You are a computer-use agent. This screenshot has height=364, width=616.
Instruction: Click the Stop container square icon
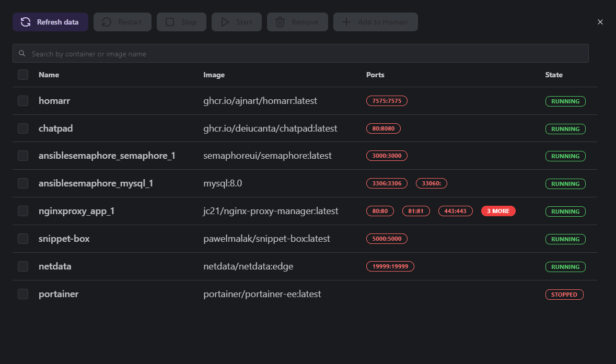coord(169,21)
